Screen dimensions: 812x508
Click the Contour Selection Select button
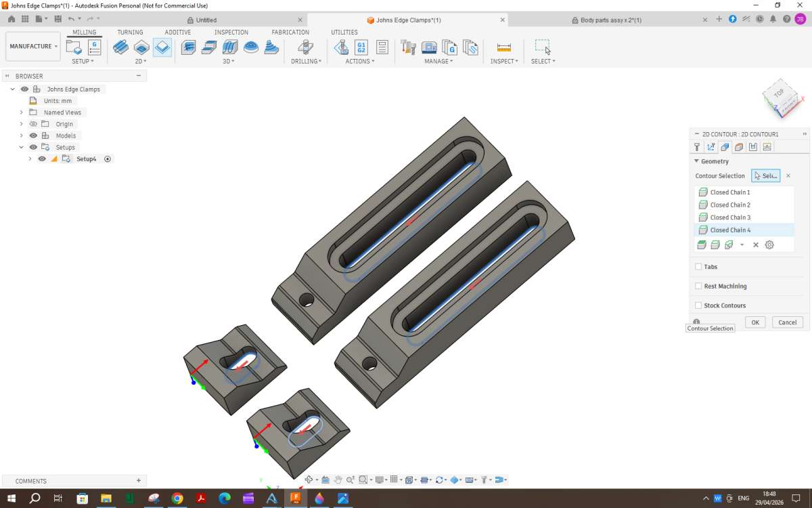(766, 175)
